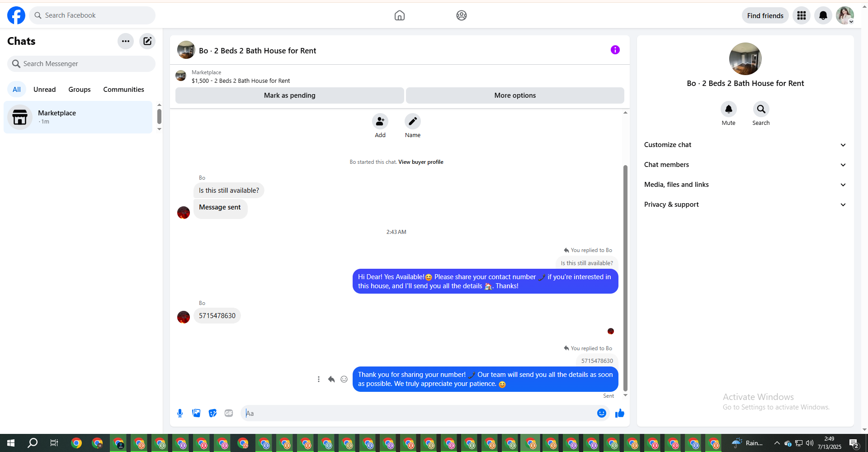Click the 'Thank you for sharing your number' message
The width and height of the screenshot is (868, 452).
pyautogui.click(x=485, y=379)
